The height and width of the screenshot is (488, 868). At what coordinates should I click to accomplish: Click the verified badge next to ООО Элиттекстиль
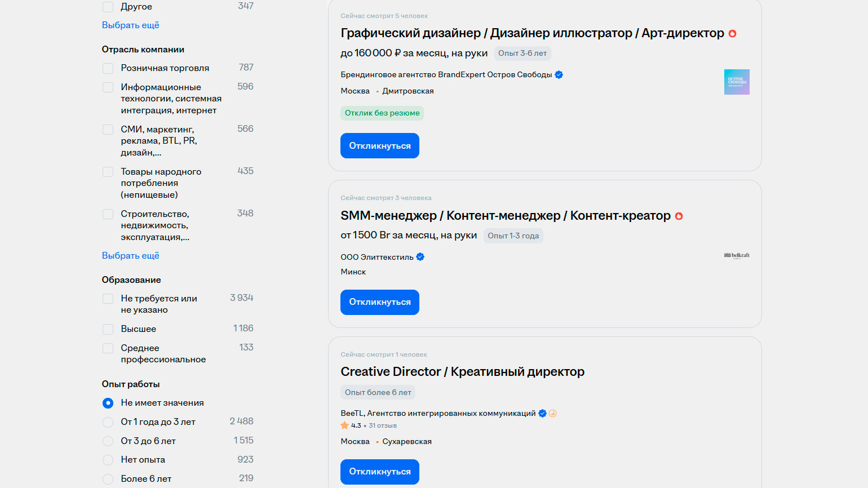point(420,257)
